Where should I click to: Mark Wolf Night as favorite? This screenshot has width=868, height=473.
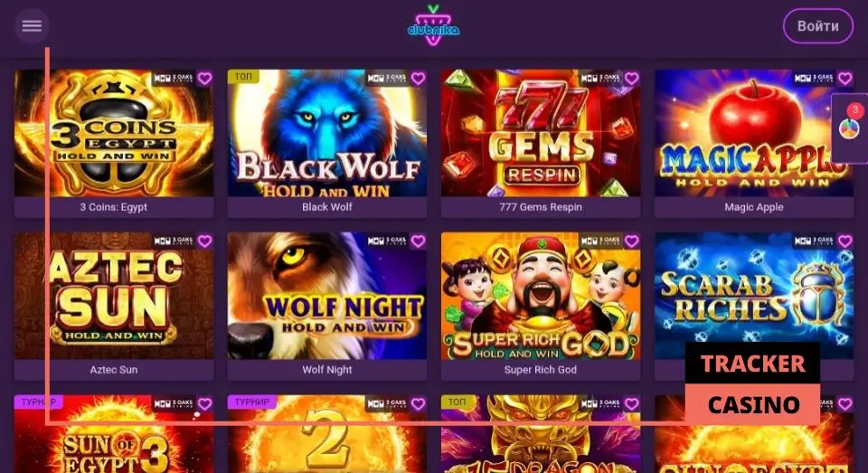pos(418,241)
